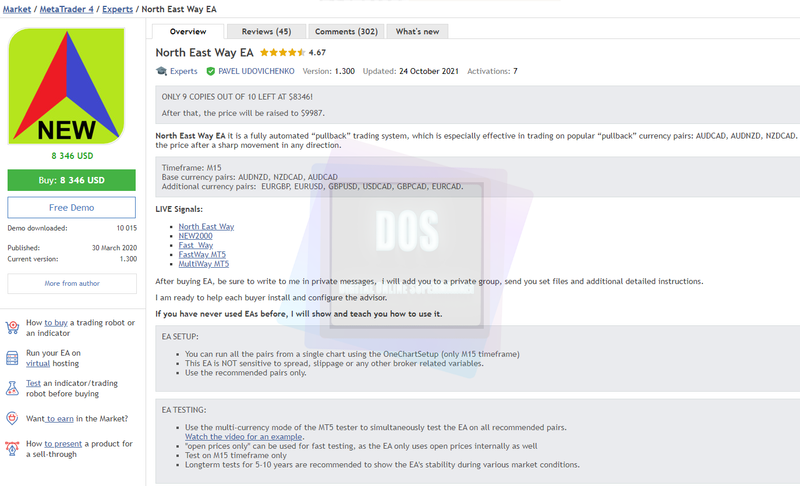Click the North East Way EA title heading
The width and height of the screenshot is (800, 486).
click(x=204, y=53)
